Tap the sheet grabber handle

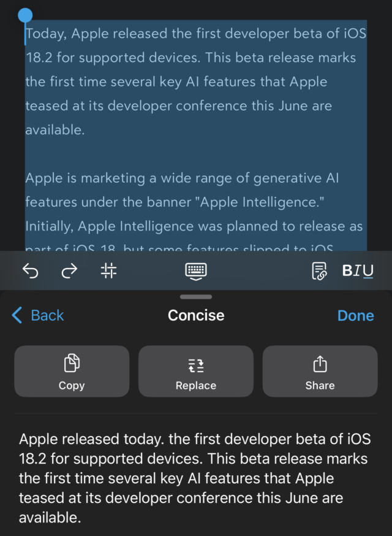point(196,296)
